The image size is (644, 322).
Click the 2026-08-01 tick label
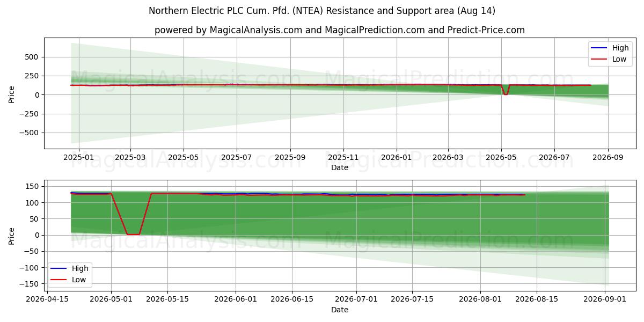coord(481,299)
